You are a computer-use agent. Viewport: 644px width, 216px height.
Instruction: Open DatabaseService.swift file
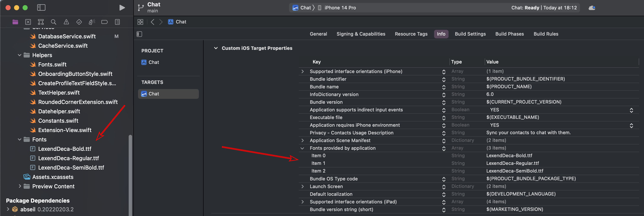67,36
